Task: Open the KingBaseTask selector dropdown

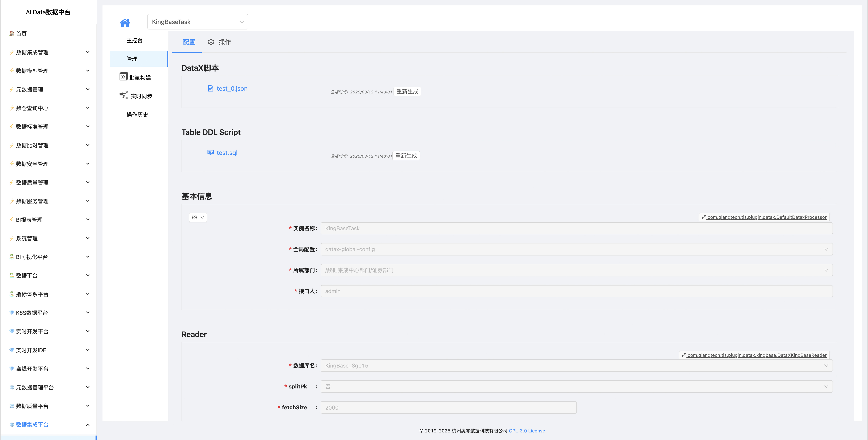Action: (197, 22)
